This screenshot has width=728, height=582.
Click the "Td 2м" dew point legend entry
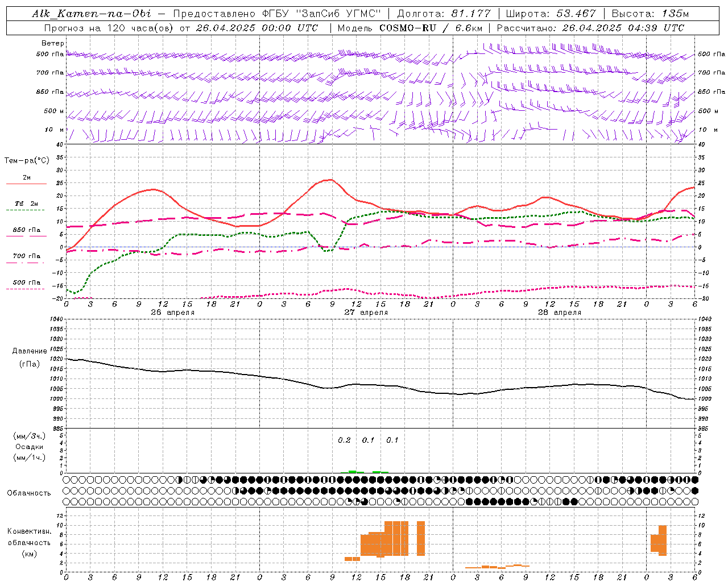(x=27, y=203)
